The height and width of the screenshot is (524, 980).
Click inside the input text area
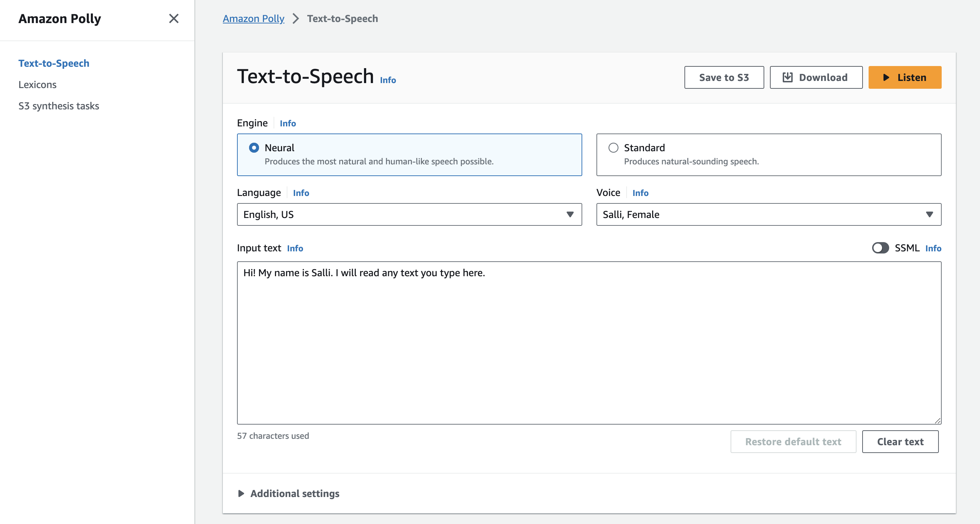tap(589, 343)
